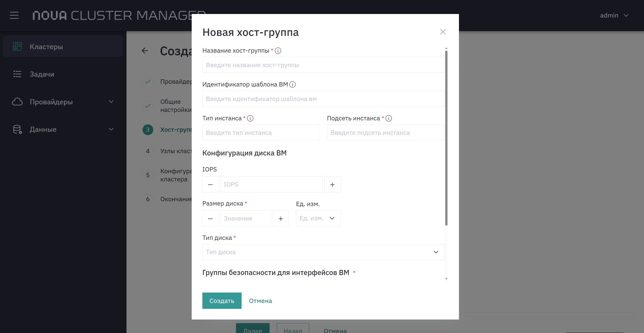The height and width of the screenshot is (333, 644).
Task: Open the disk type dropdown
Action: click(x=323, y=252)
